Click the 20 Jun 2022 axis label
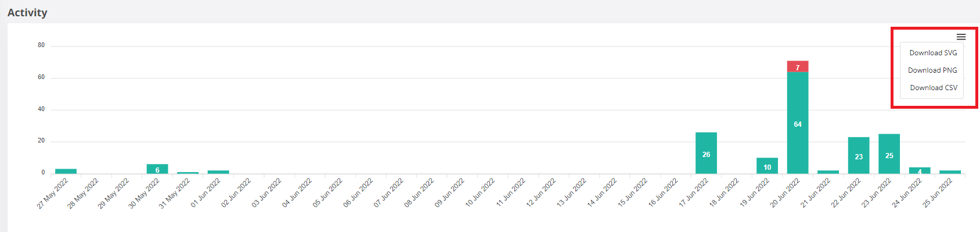This screenshot has width=980, height=232. tap(785, 193)
